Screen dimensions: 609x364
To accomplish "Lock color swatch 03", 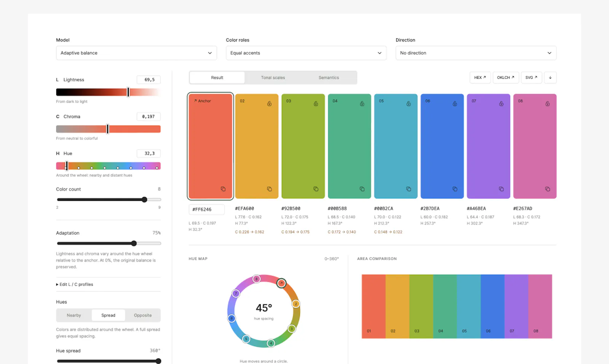I will click(x=316, y=103).
